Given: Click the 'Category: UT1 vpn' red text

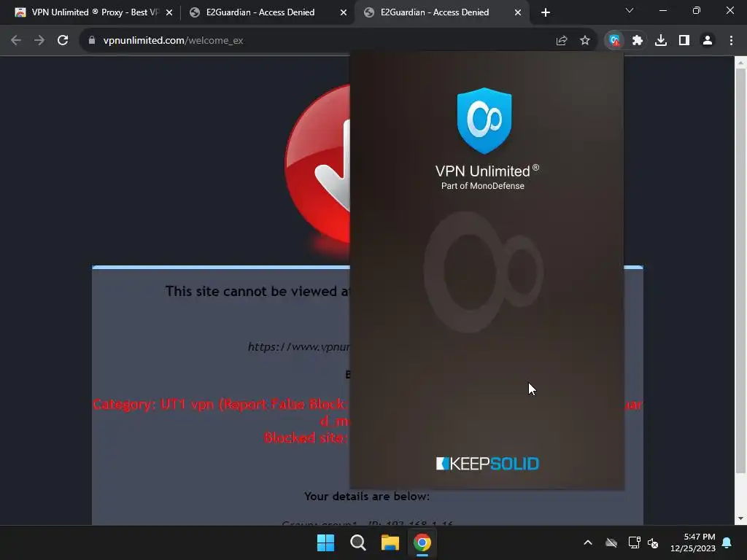Looking at the screenshot, I should click(x=153, y=404).
